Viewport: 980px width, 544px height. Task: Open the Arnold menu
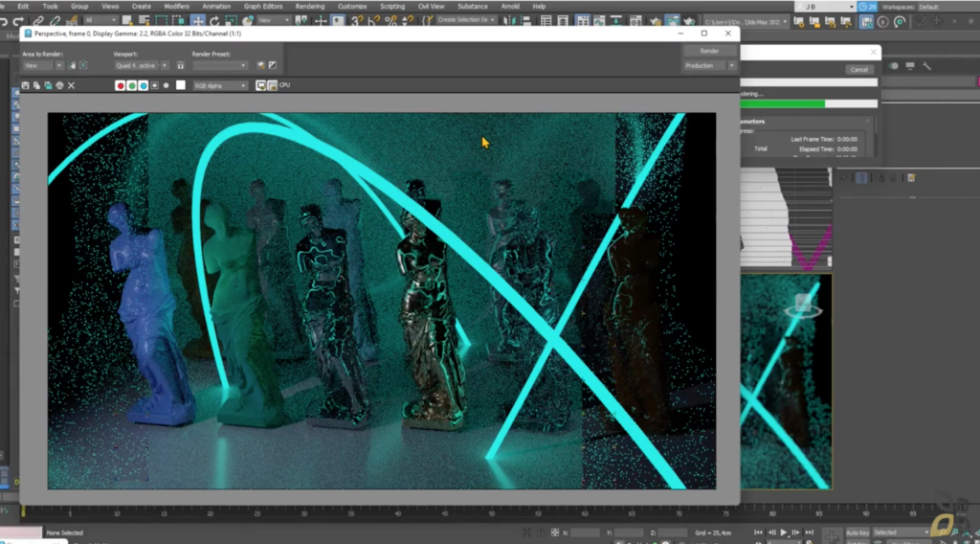pos(510,7)
